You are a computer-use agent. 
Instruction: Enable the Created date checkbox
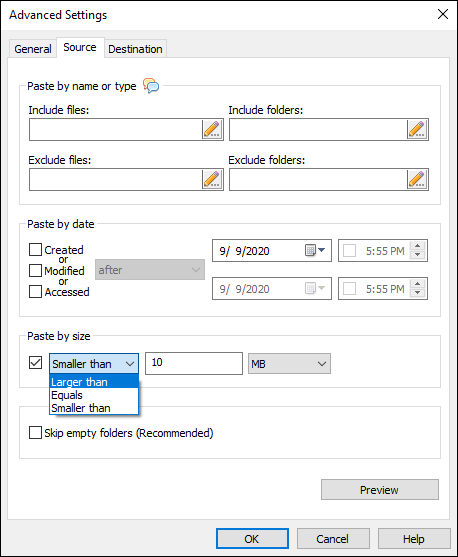click(35, 250)
